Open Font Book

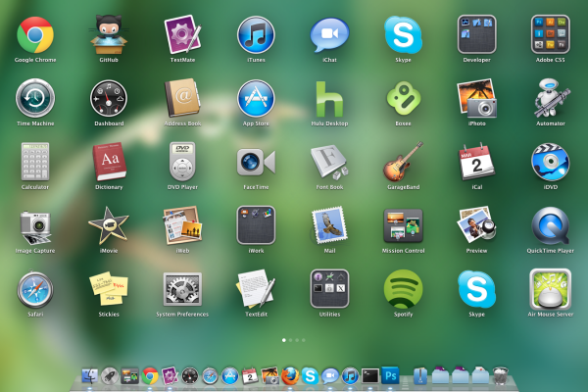pos(329,162)
